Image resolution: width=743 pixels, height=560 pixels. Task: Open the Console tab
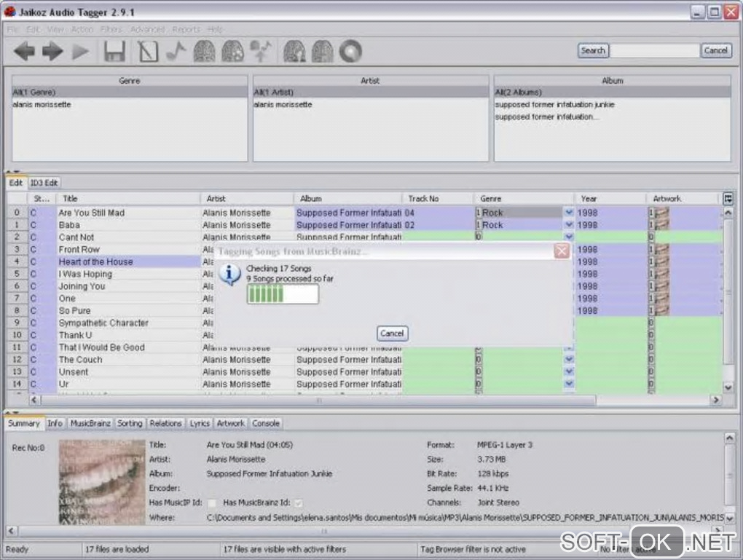click(x=265, y=424)
